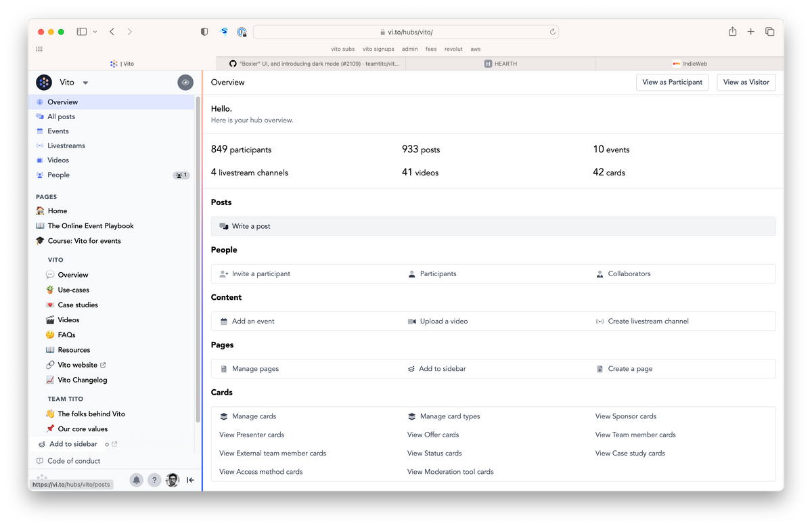Click the People count badge showing 1
Viewport: 812px width, 528px height.
[x=181, y=175]
